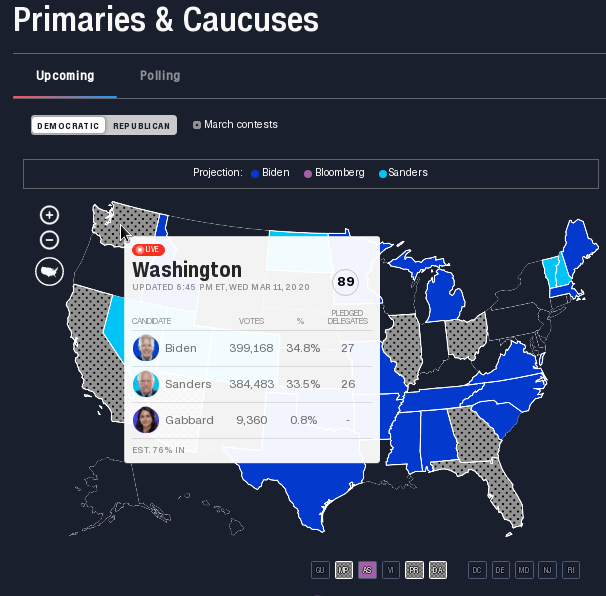Viewport: 606px width, 596px height.
Task: Click Biden's photo in Washington results
Action: point(146,348)
